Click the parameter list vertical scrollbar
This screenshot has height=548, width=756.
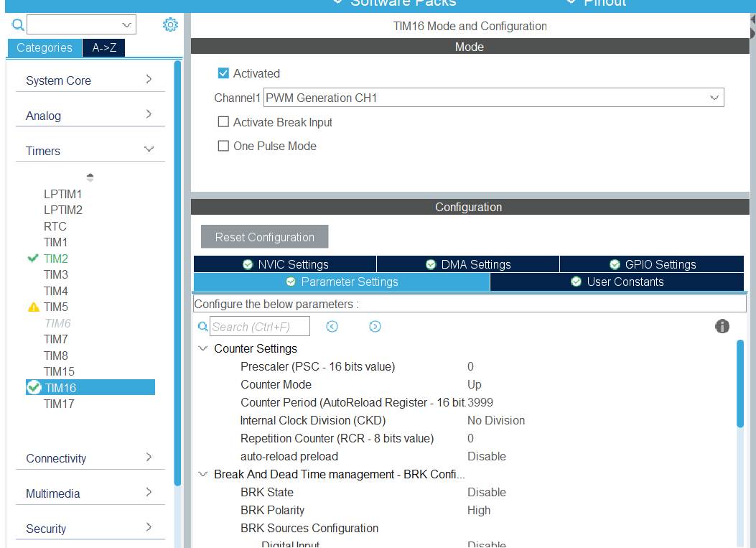740,384
